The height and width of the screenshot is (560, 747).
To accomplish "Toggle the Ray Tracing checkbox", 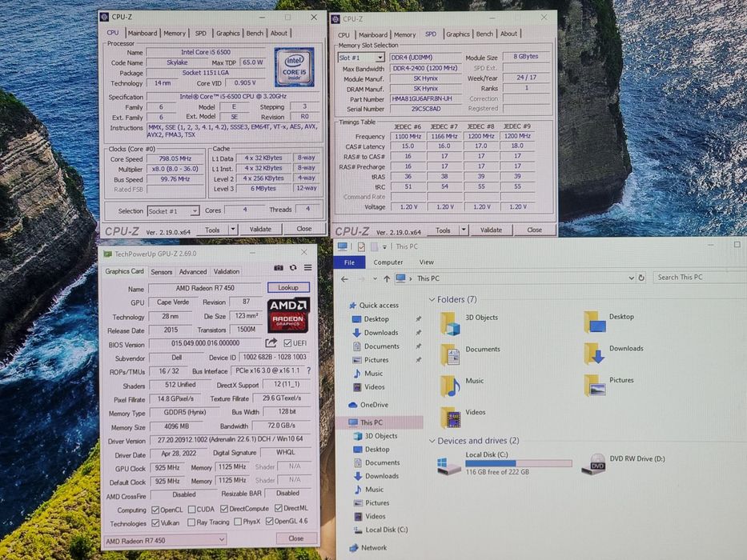I will pos(191,522).
